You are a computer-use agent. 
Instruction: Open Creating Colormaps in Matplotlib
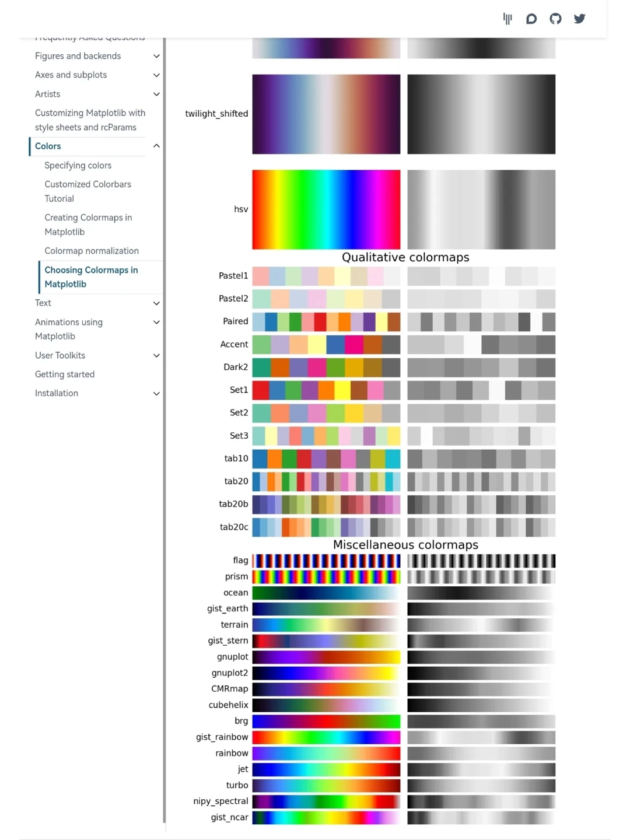pyautogui.click(x=88, y=225)
